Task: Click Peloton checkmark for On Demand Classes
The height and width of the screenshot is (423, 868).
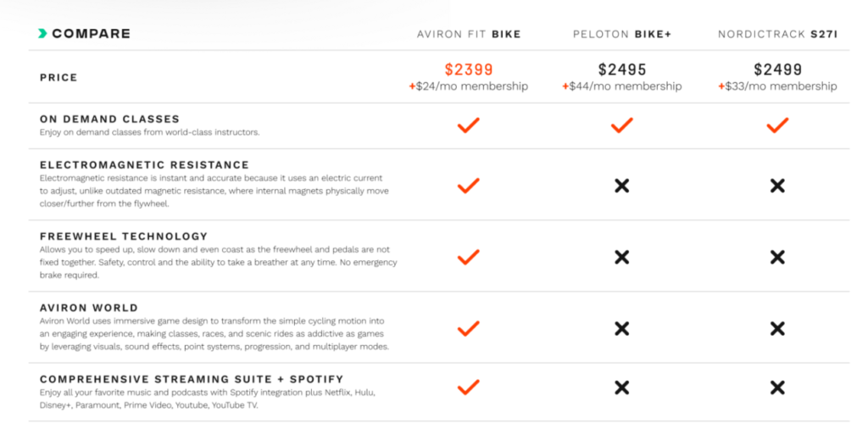Action: click(x=621, y=125)
